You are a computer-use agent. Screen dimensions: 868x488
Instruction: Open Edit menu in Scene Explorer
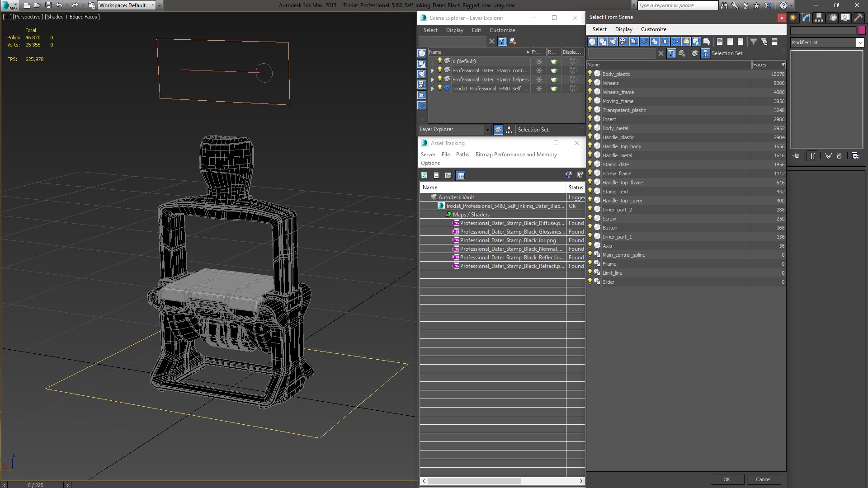476,30
